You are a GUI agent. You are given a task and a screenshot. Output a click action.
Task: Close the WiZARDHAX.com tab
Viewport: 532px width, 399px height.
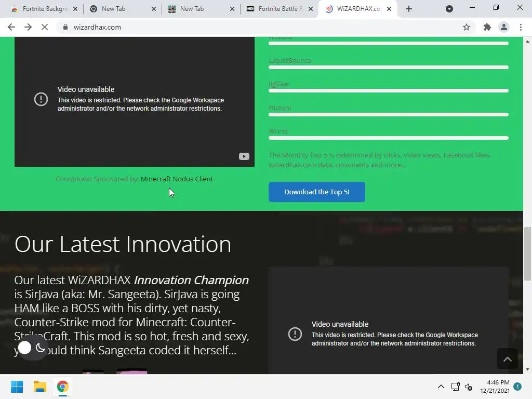coord(389,9)
